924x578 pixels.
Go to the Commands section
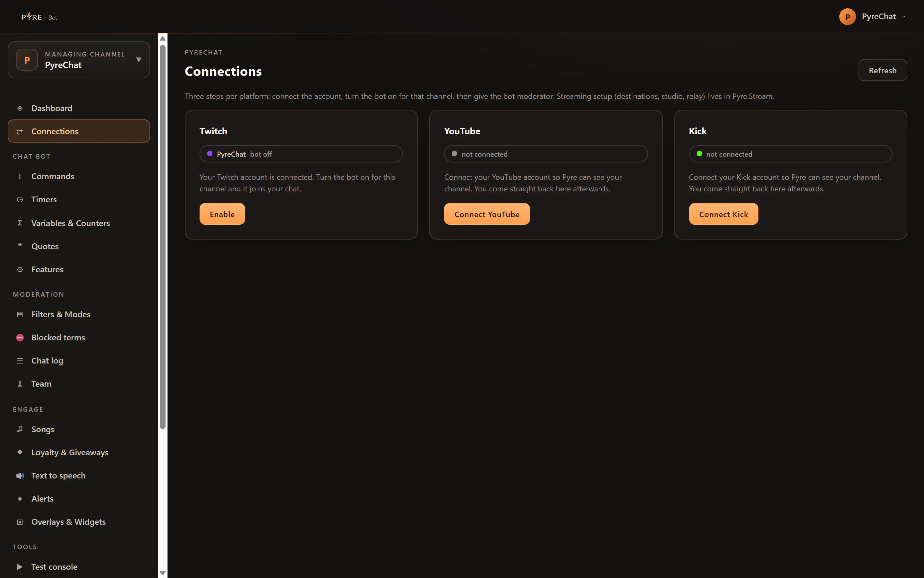tap(79, 176)
